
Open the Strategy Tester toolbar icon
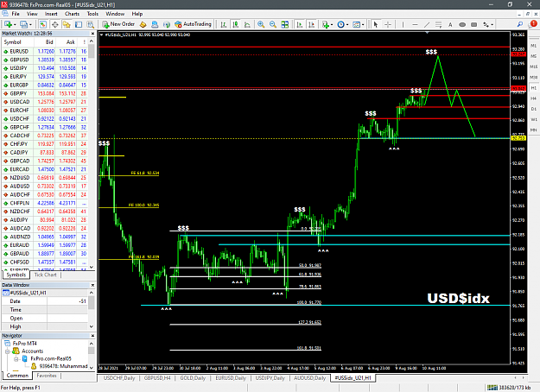coord(90,24)
